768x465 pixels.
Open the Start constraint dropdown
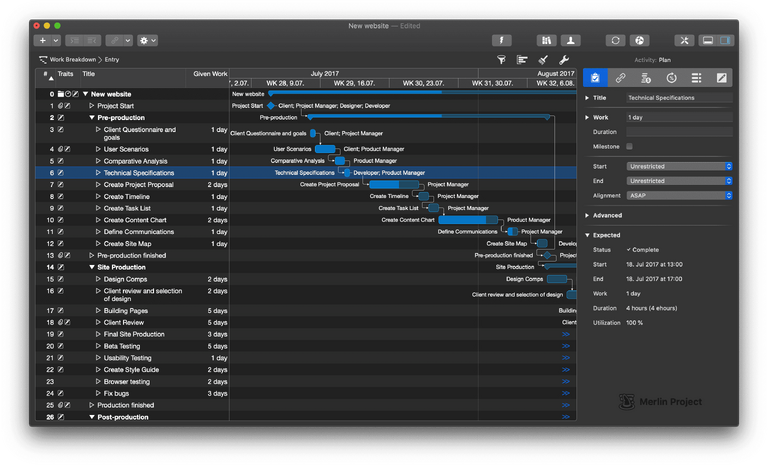(679, 166)
